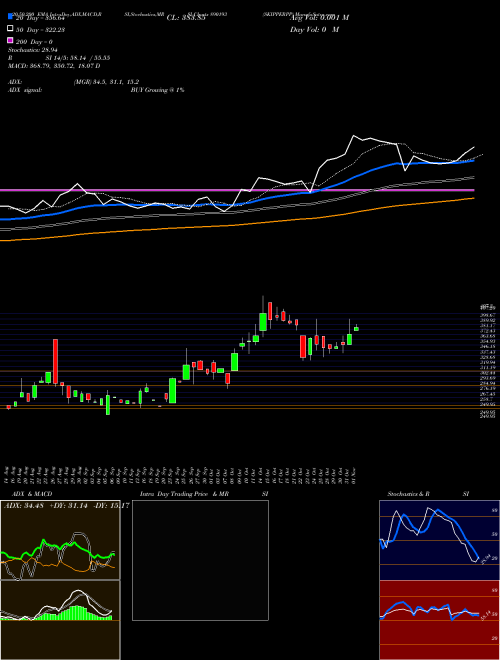Click the 'MACD: 368.79, 350.72, 18.07 D' line
The image size is (500, 660).
coord(54,66)
